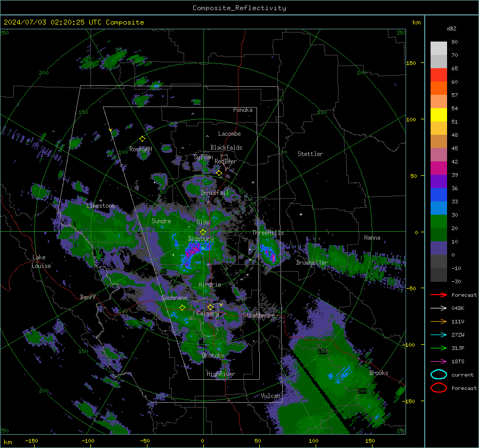
Task: Click the -100 tick on right axis
Action: point(409,345)
